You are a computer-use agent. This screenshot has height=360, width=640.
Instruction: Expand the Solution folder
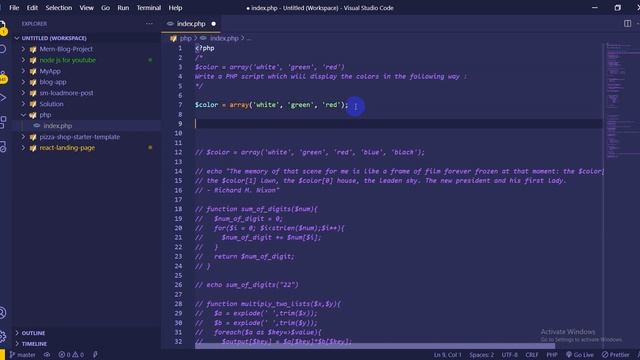pos(23,104)
